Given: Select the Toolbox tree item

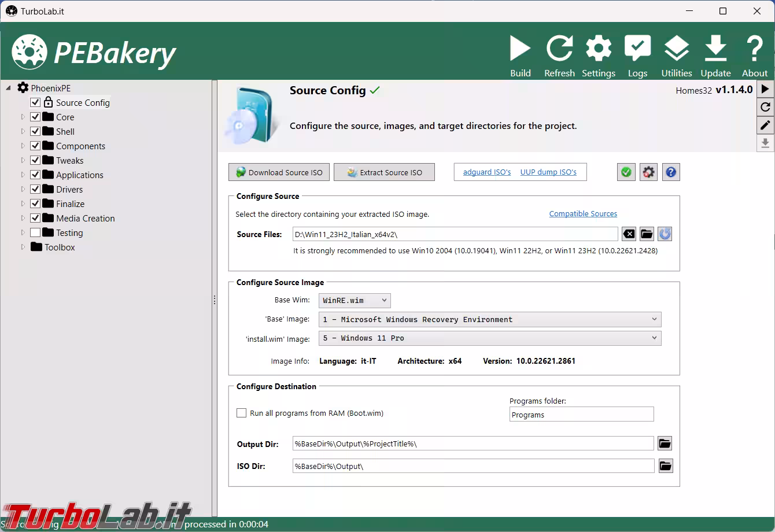Looking at the screenshot, I should click(60, 247).
